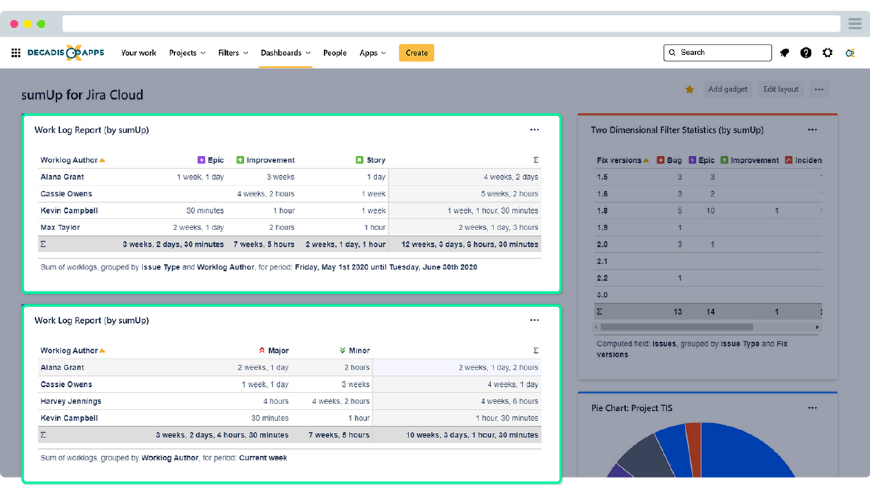The width and height of the screenshot is (870, 494).
Task: Sort statistics by Fix versions
Action: click(623, 160)
